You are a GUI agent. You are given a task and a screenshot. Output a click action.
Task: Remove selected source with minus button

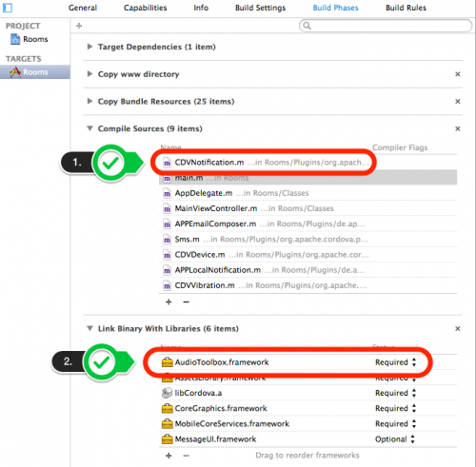pyautogui.click(x=187, y=302)
